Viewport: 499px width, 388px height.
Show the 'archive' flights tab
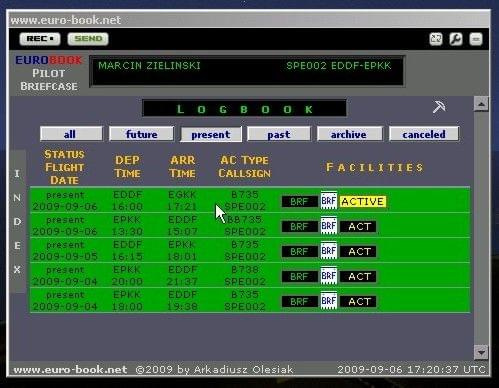350,134
